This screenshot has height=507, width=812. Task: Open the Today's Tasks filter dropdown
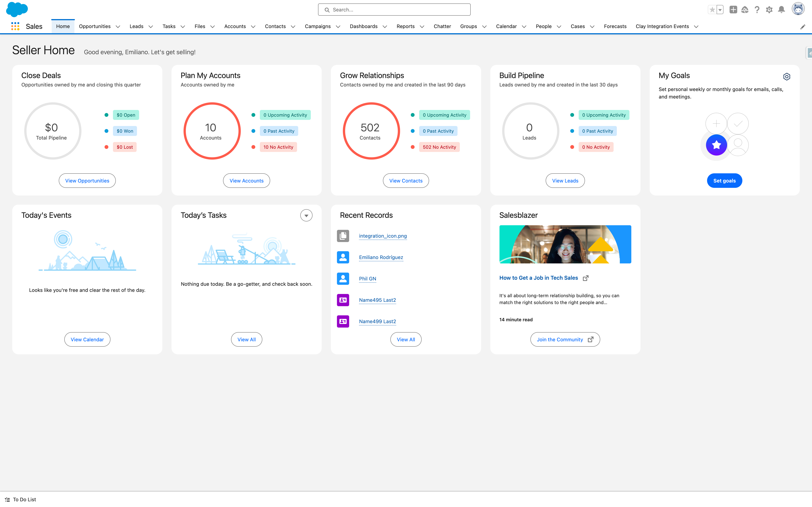pos(306,216)
